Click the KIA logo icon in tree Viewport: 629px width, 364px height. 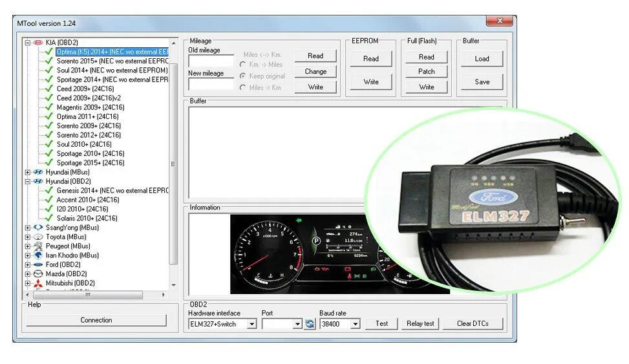click(x=37, y=43)
